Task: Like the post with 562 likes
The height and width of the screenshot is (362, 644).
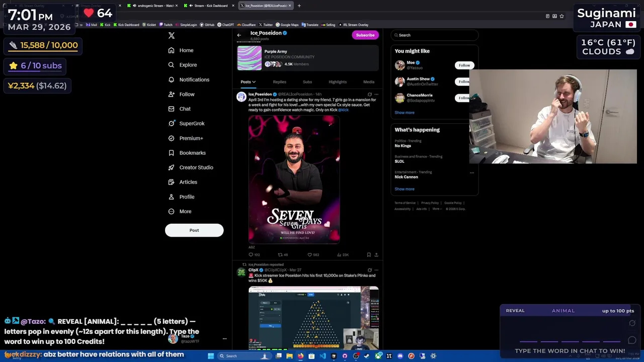Action: tap(309, 255)
